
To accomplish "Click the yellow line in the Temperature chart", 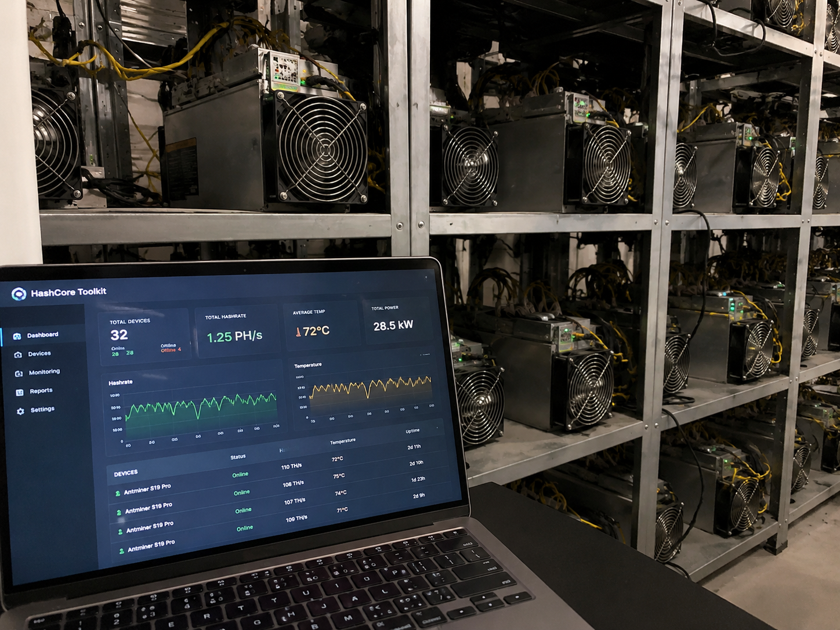I will click(371, 387).
